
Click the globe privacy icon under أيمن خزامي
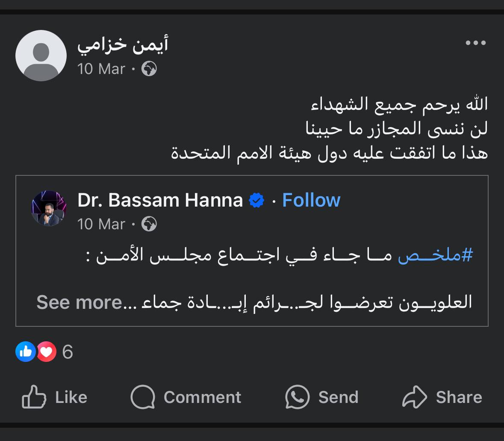tap(149, 68)
